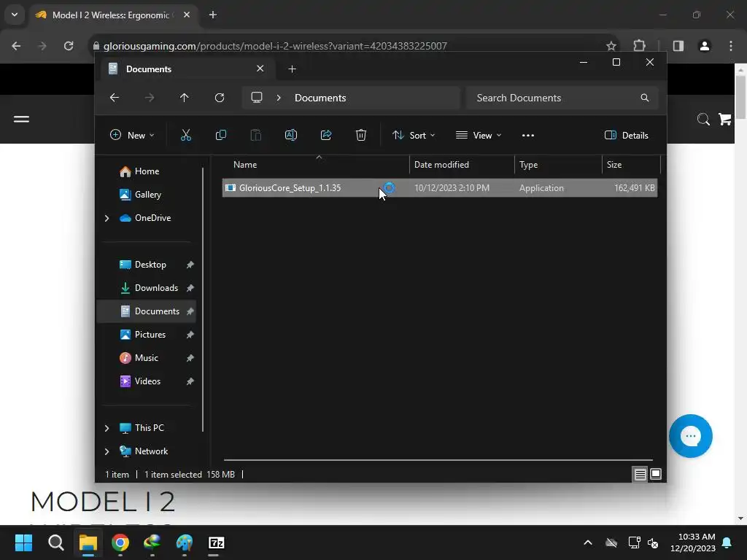This screenshot has width=747, height=560.
Task: Click the address bar path chevron
Action: point(279,98)
